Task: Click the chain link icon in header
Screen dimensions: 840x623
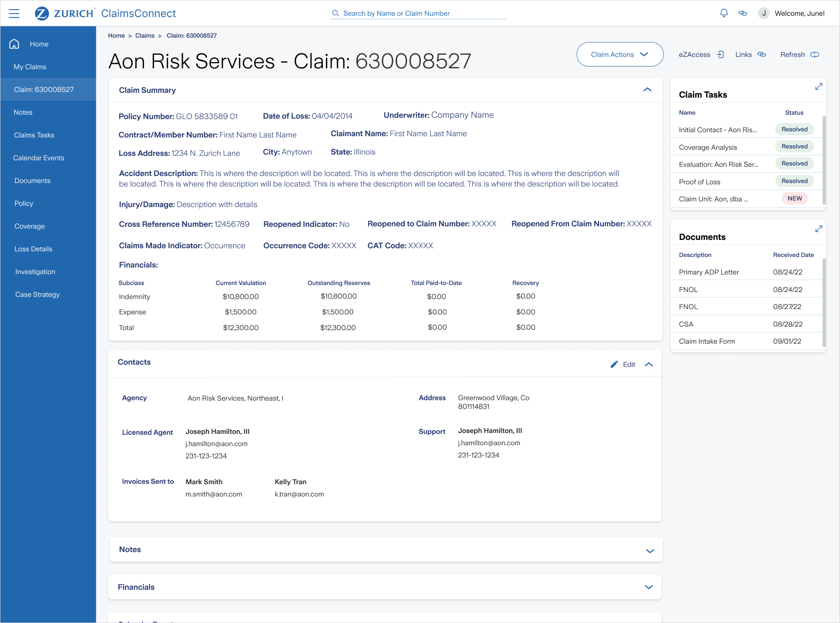Action: 743,13
